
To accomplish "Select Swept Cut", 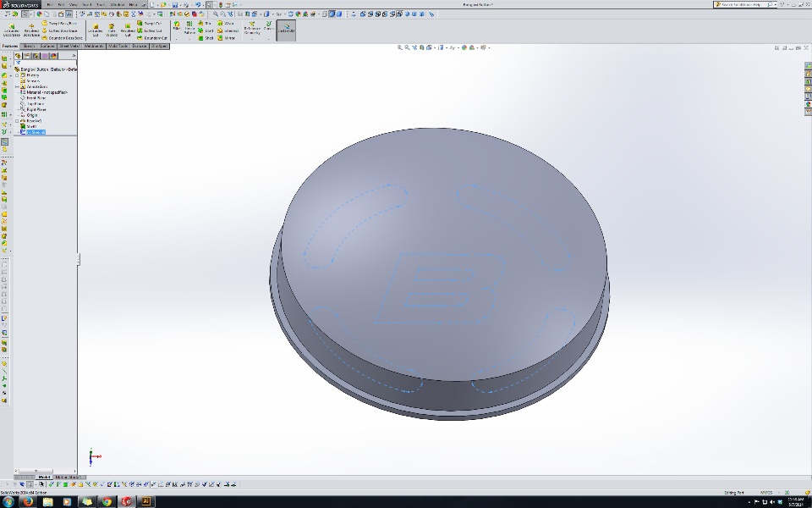I will (150, 24).
